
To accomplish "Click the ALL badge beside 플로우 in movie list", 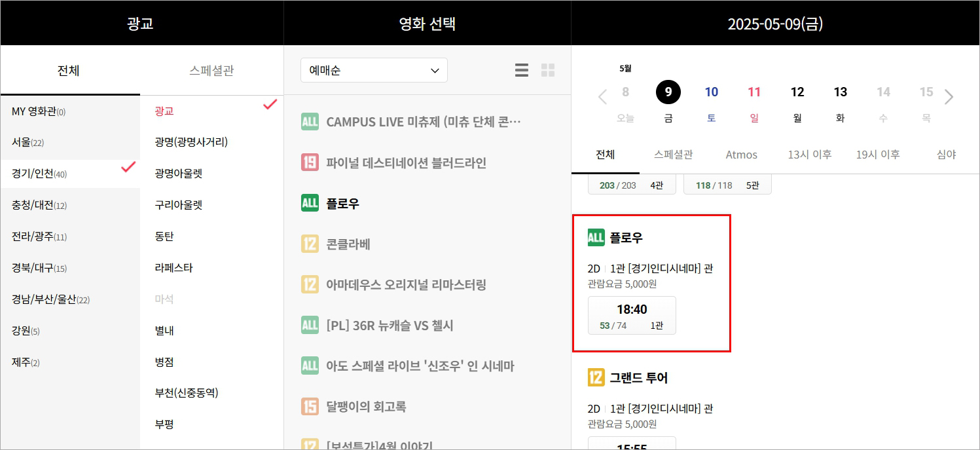I will (310, 203).
